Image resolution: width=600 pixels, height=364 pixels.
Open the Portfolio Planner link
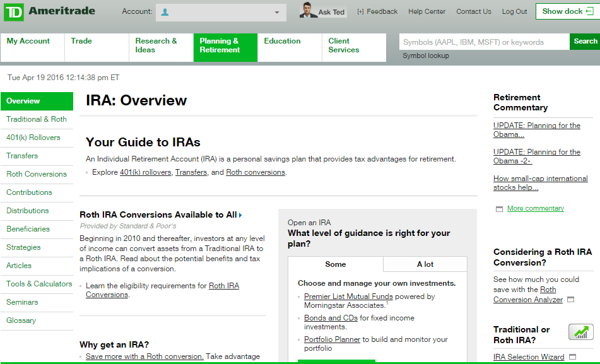point(332,339)
